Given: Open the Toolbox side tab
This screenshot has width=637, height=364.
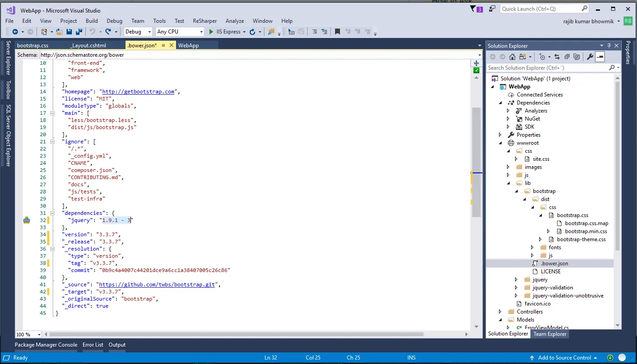Looking at the screenshot, I should coord(8,90).
